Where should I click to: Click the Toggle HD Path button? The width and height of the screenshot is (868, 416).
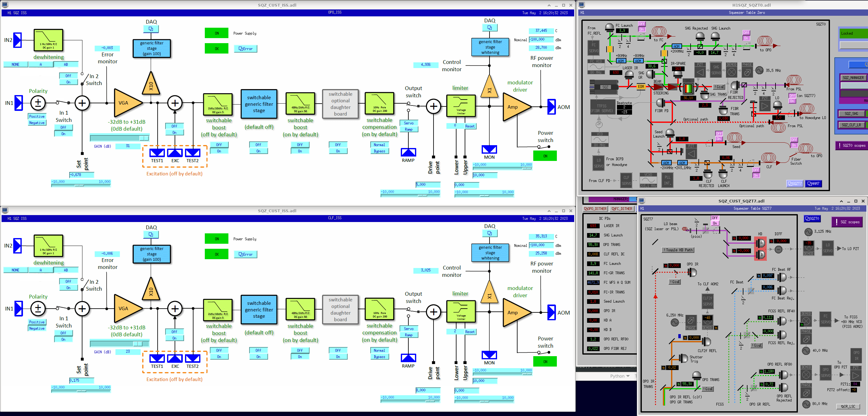(x=678, y=250)
